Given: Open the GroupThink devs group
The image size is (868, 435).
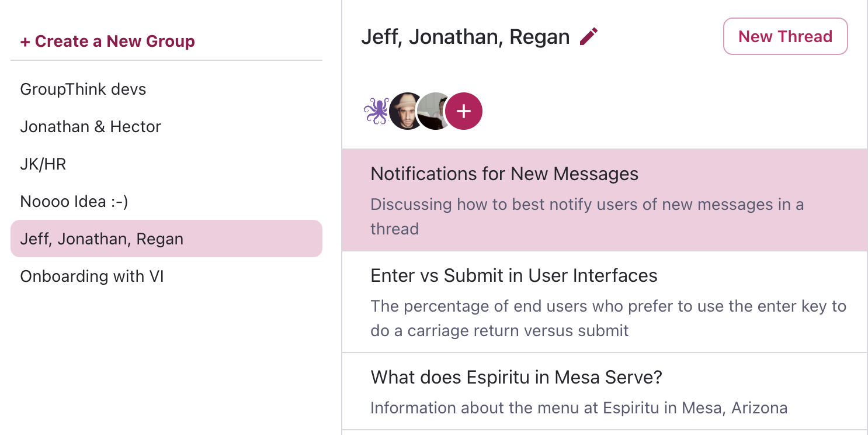Looking at the screenshot, I should pyautogui.click(x=83, y=89).
